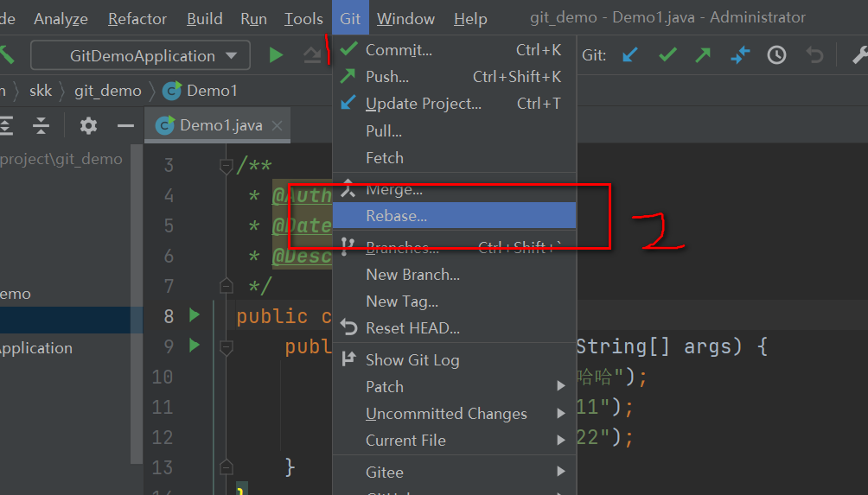Image resolution: width=868 pixels, height=495 pixels.
Task: Open project panel gear options
Action: click(x=88, y=125)
